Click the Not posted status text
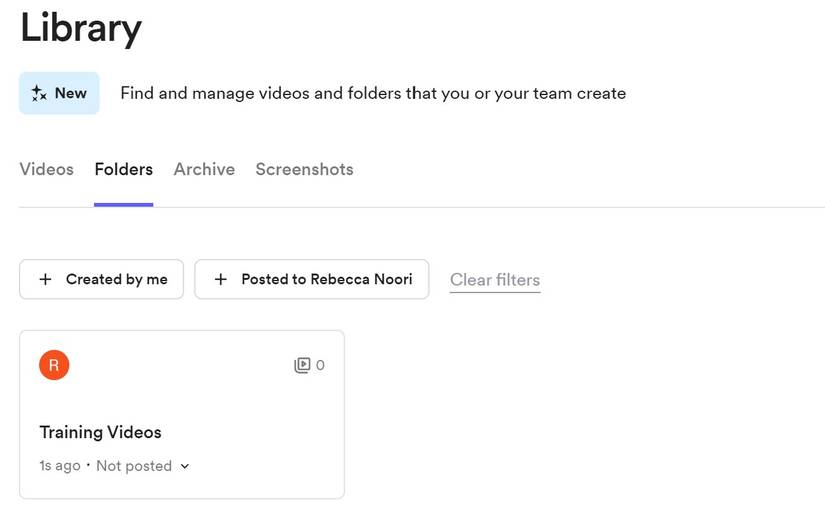The width and height of the screenshot is (825, 508). [x=134, y=466]
